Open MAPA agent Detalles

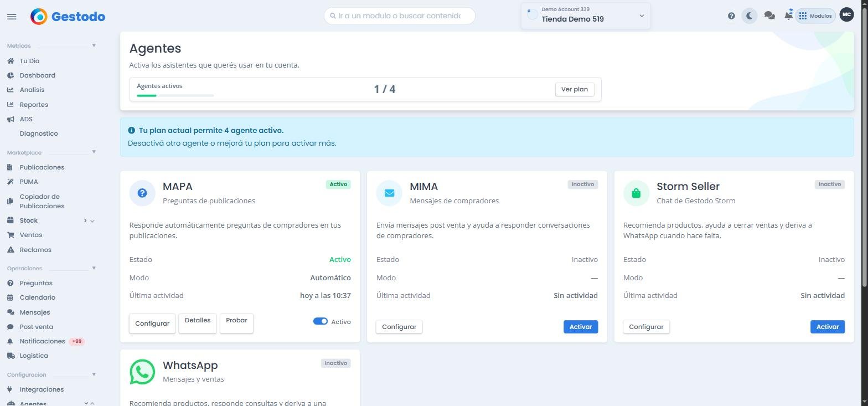[198, 323]
